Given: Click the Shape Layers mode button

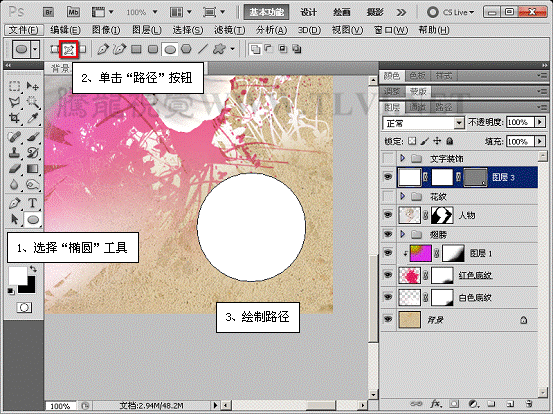Looking at the screenshot, I should coord(54,49).
